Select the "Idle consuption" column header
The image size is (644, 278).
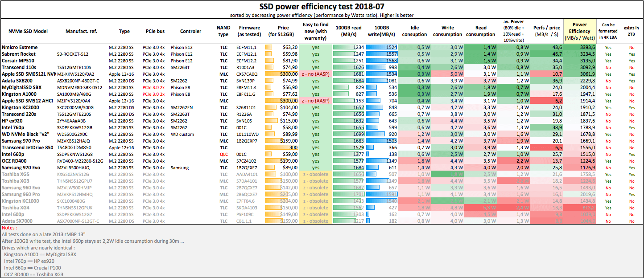pos(414,31)
